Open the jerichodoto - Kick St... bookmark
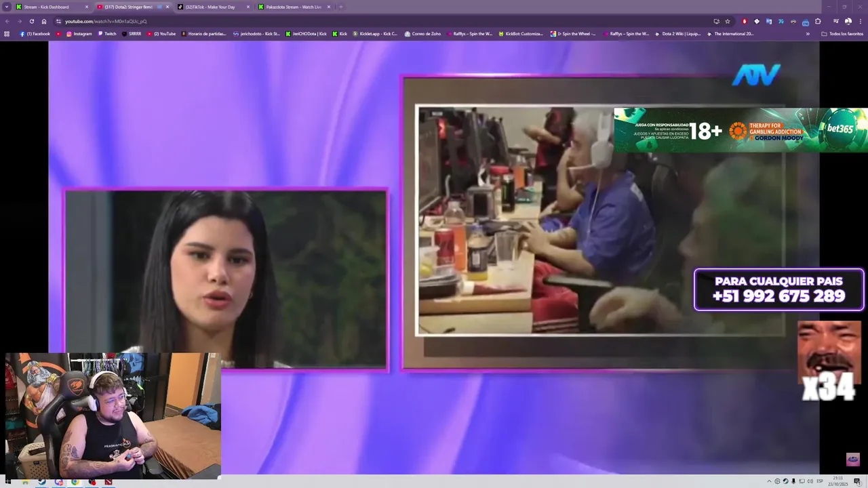 (256, 34)
